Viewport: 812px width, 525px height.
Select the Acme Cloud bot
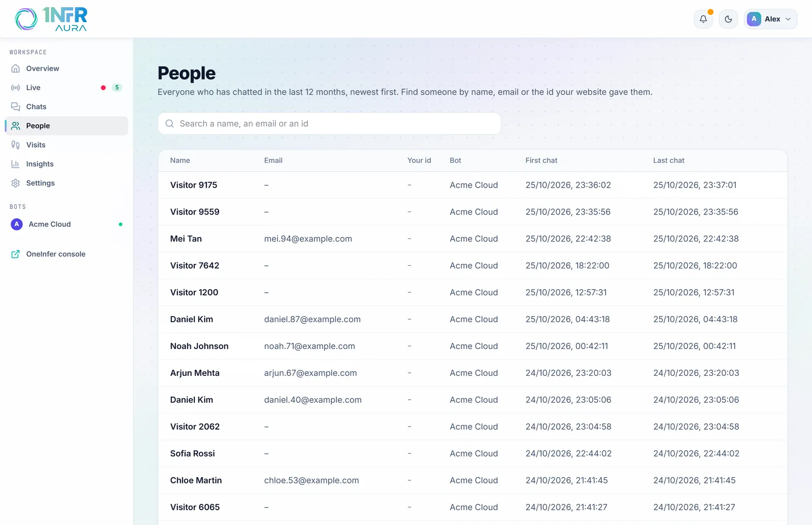tap(66, 224)
